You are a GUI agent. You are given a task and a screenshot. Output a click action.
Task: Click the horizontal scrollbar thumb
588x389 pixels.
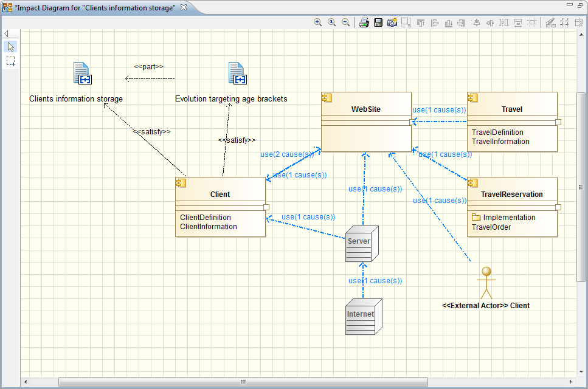tap(243, 382)
